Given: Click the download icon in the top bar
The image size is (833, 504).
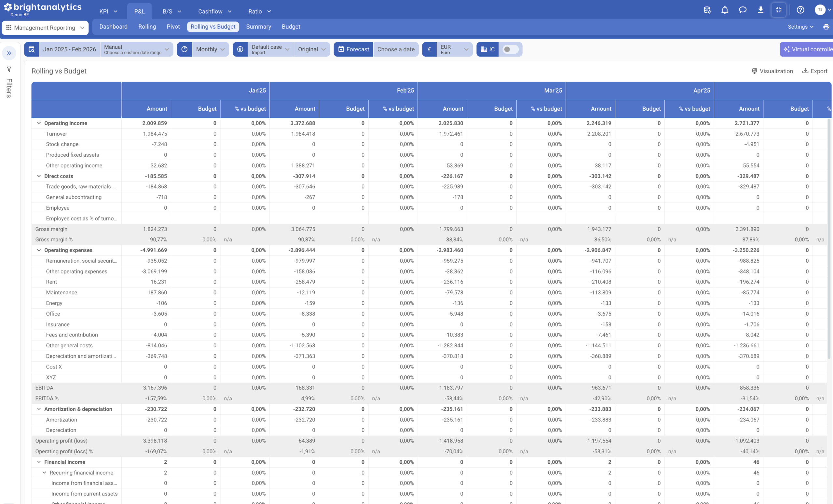Looking at the screenshot, I should point(761,10).
